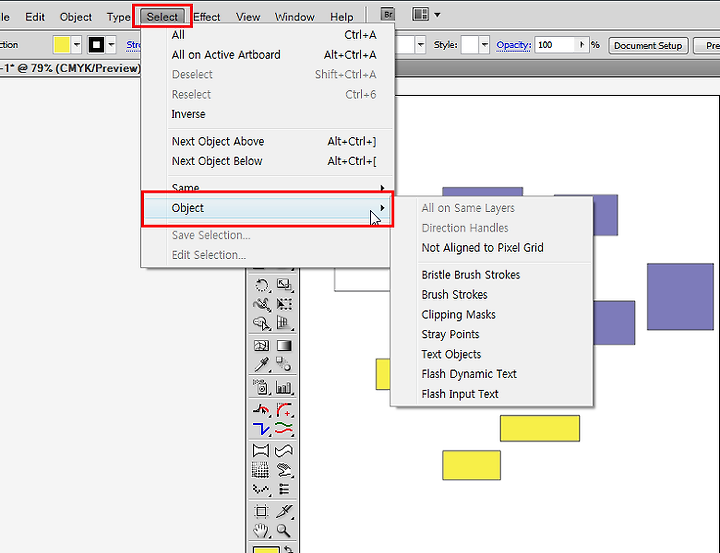Select the red corner arc plus tool
The width and height of the screenshot is (720, 553).
(x=284, y=409)
